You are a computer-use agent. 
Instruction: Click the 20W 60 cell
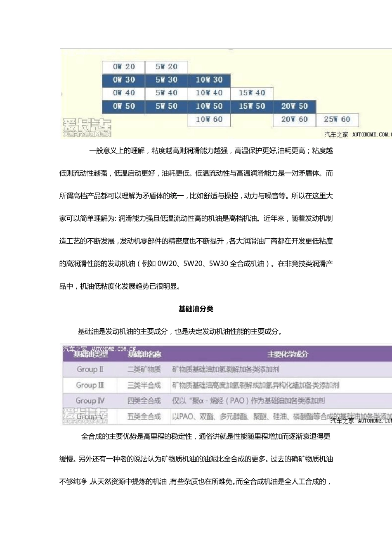295,120
